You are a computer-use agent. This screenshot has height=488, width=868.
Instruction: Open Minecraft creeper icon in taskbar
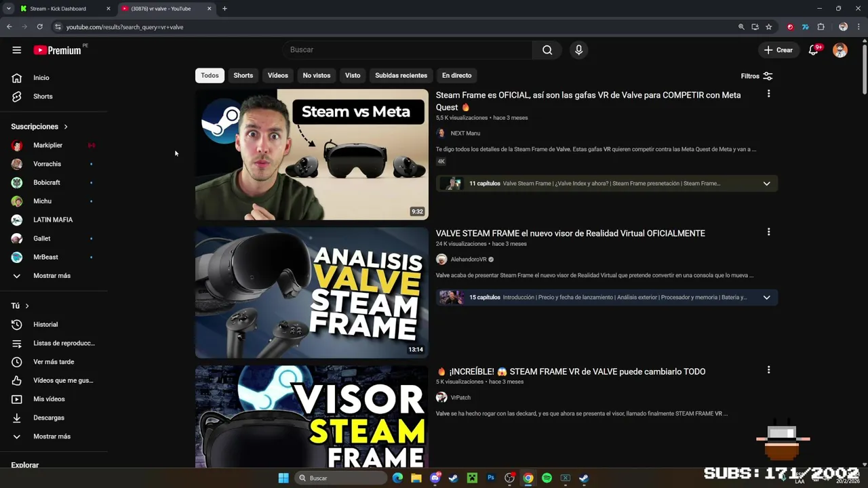472,478
